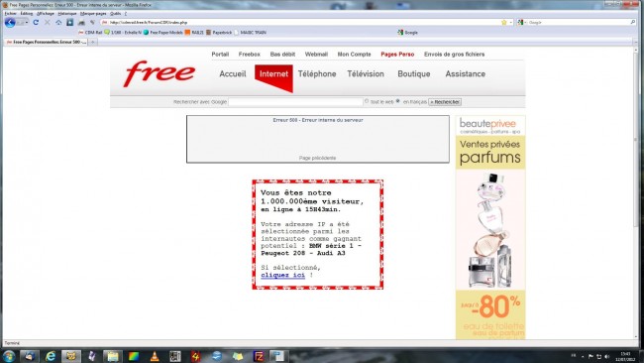Open the Internet section
Screen dimensions: 644x363
pos(273,74)
